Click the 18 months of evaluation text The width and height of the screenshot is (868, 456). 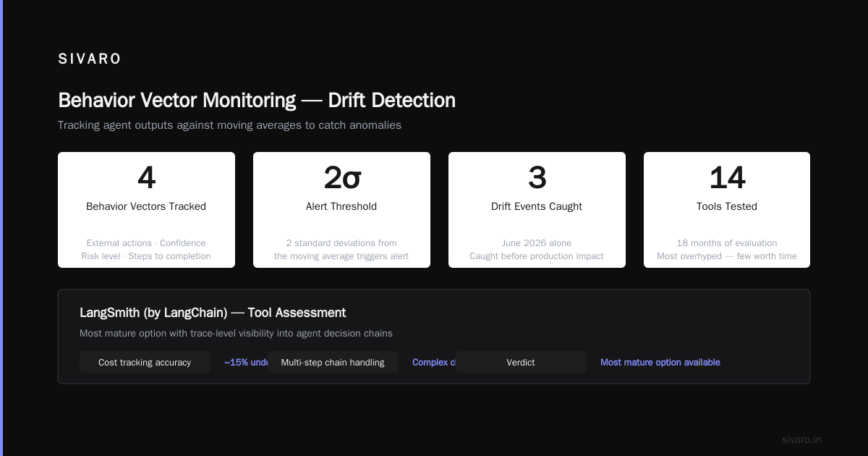[727, 243]
